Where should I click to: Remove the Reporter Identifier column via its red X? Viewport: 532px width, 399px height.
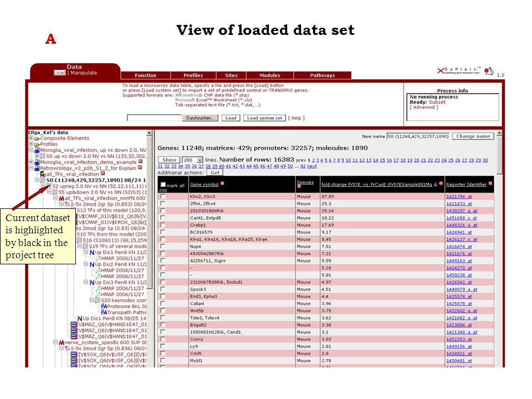click(490, 183)
